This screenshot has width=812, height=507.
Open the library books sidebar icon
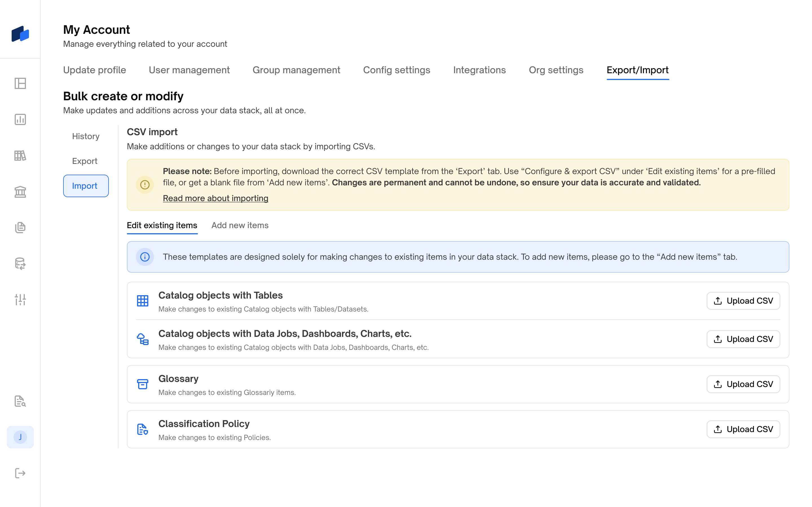tap(20, 155)
